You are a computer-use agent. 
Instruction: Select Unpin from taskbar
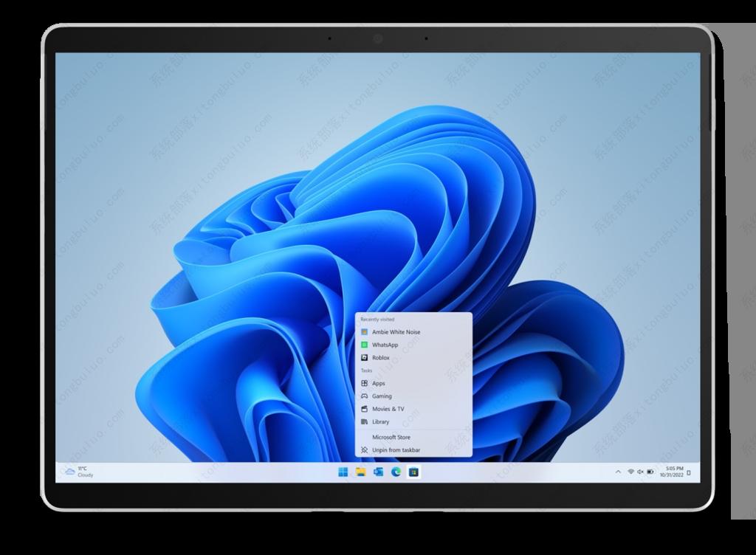[x=396, y=449]
